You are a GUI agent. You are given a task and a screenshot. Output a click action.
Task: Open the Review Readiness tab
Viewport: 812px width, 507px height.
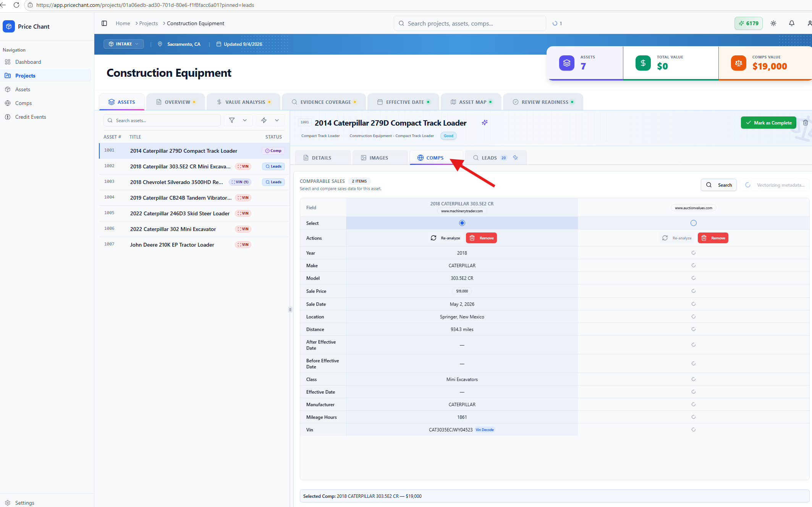(543, 102)
